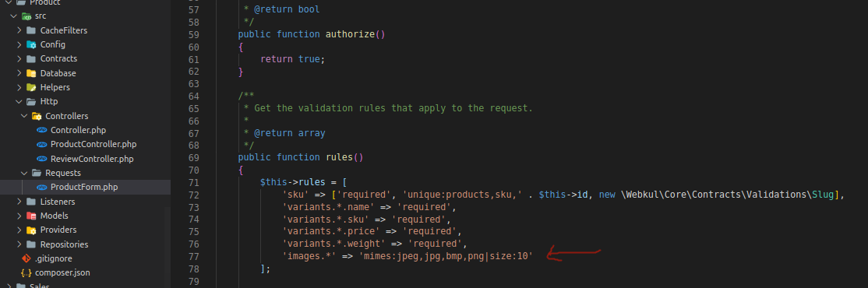Click the '@return bool' comment

coord(288,9)
